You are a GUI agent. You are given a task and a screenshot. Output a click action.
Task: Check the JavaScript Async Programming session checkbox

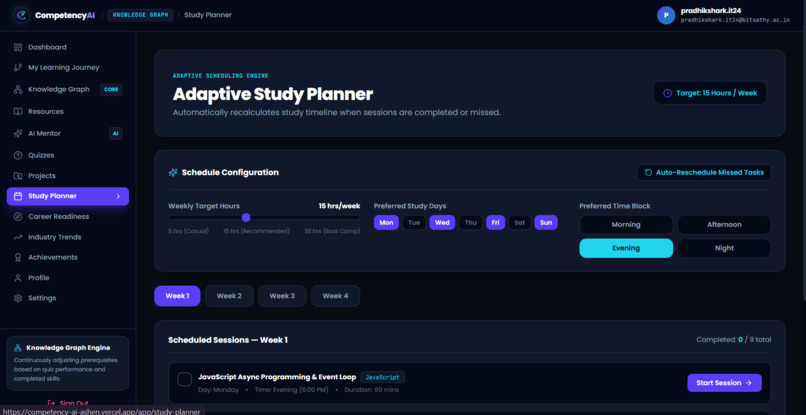click(x=185, y=380)
